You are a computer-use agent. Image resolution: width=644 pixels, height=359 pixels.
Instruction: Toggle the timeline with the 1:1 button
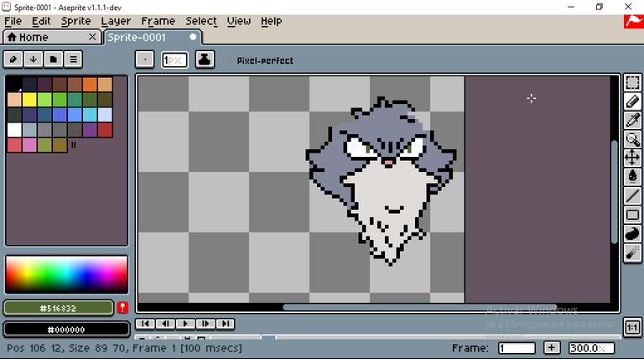tap(632, 327)
